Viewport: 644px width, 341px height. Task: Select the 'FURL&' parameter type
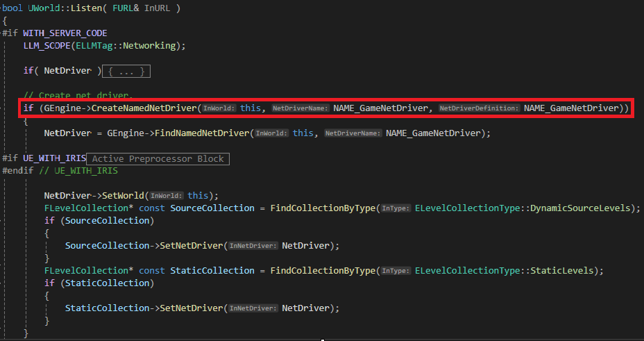pyautogui.click(x=126, y=8)
